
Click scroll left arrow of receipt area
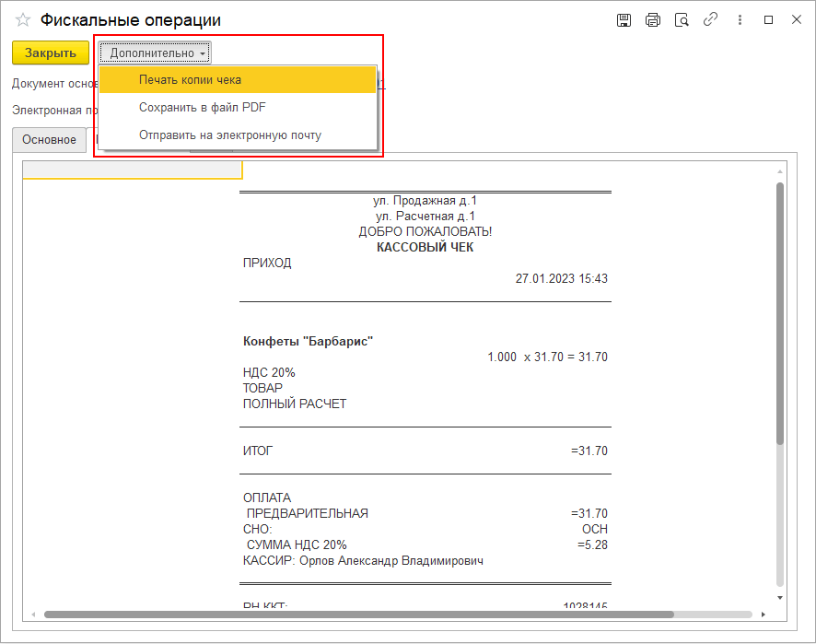33,615
